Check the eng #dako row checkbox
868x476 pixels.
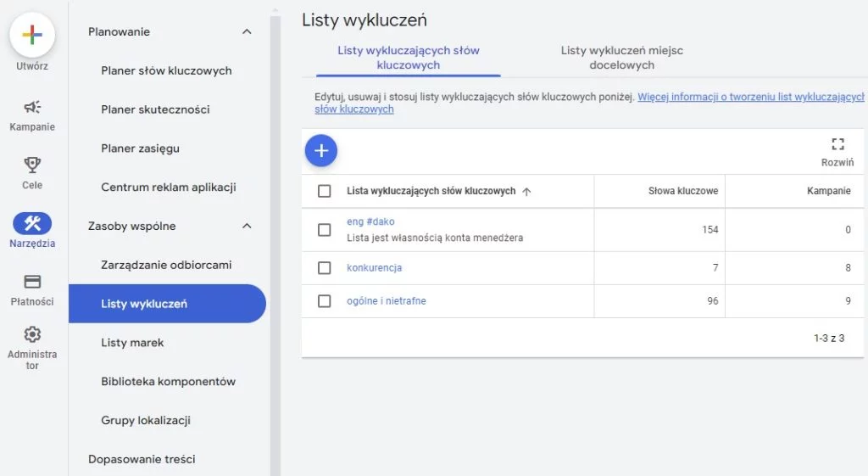pos(325,230)
